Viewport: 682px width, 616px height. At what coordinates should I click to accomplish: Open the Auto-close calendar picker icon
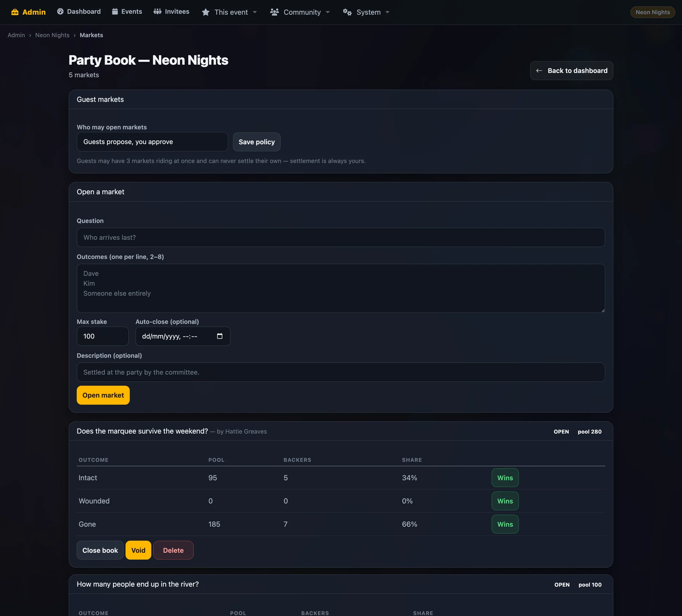(220, 336)
